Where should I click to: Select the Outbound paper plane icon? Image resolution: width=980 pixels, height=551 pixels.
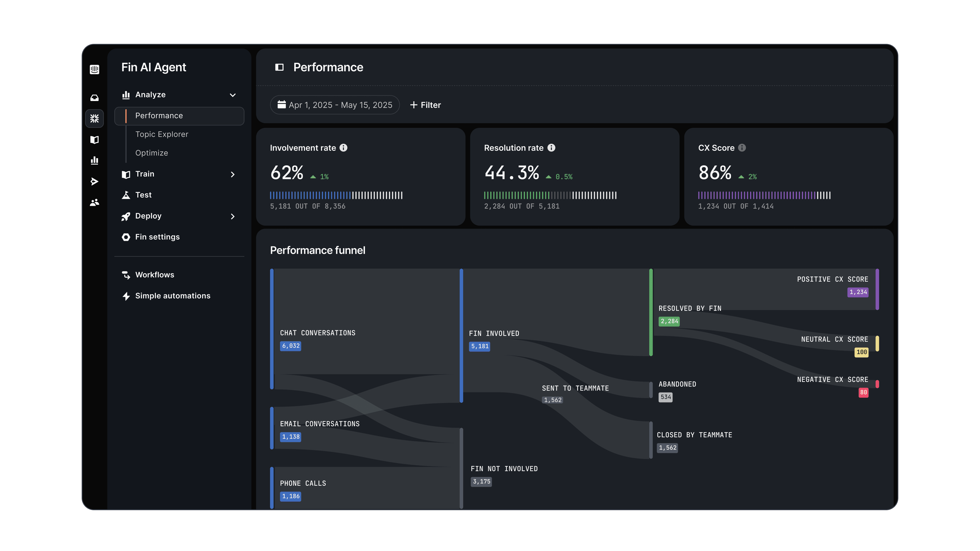pyautogui.click(x=94, y=181)
